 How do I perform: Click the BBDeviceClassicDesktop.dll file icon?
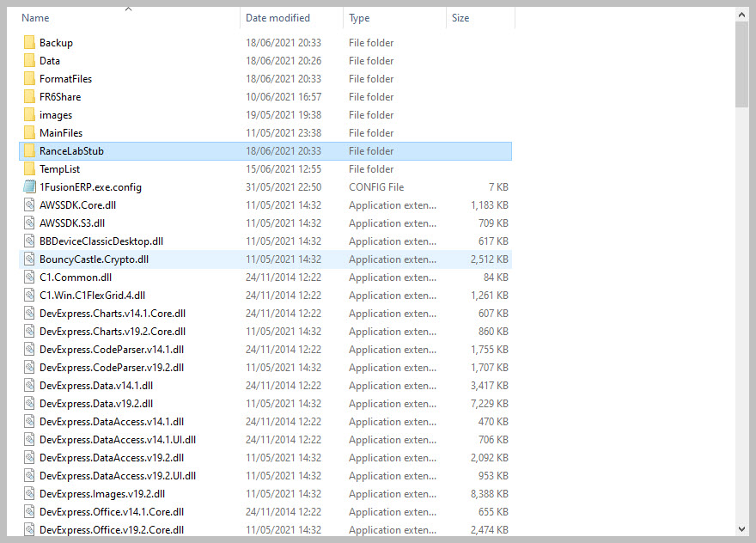click(x=29, y=241)
